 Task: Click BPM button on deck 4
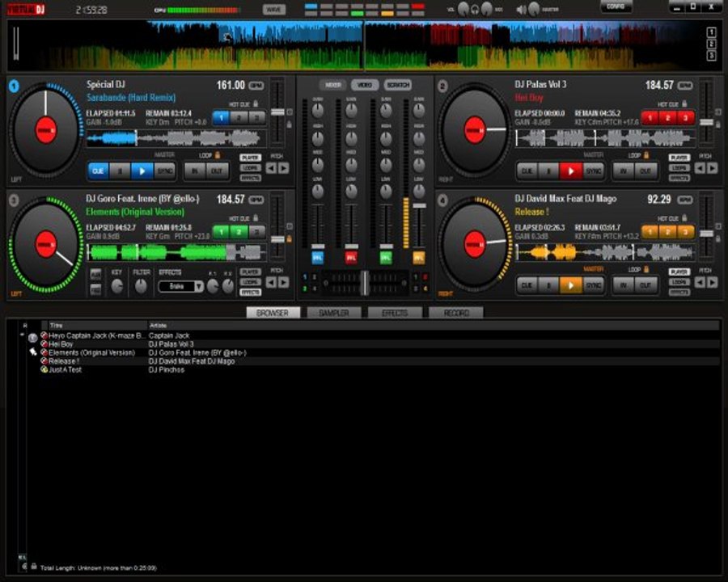click(685, 200)
